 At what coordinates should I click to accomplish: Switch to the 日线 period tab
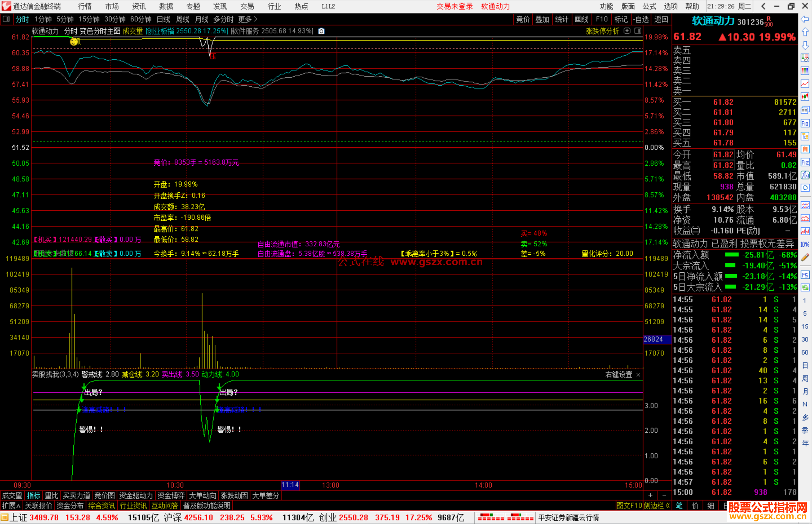163,19
